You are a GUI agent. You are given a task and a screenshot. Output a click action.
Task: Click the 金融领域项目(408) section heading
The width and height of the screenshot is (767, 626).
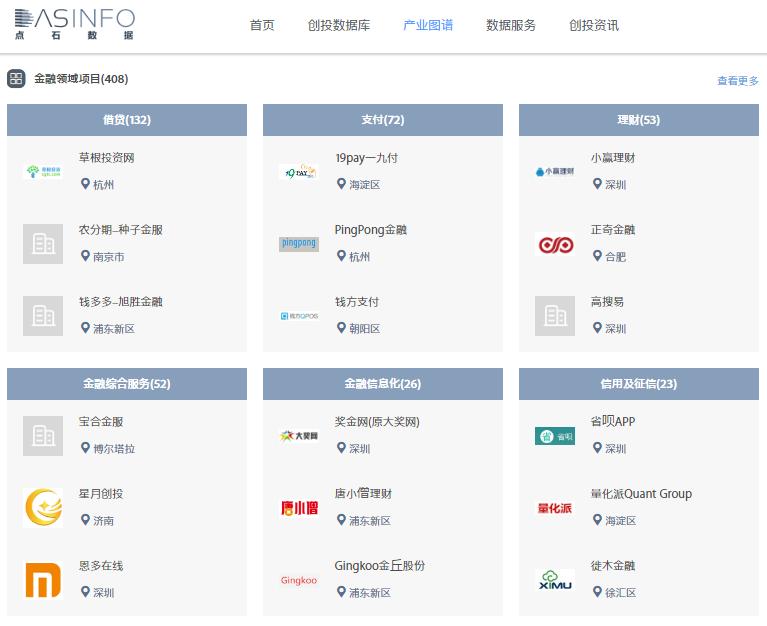click(x=81, y=79)
